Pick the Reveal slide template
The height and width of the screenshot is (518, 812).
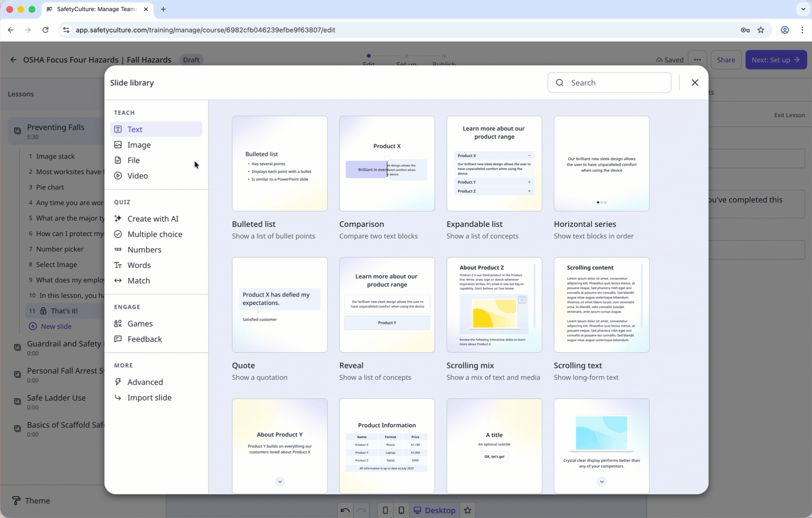pos(387,305)
